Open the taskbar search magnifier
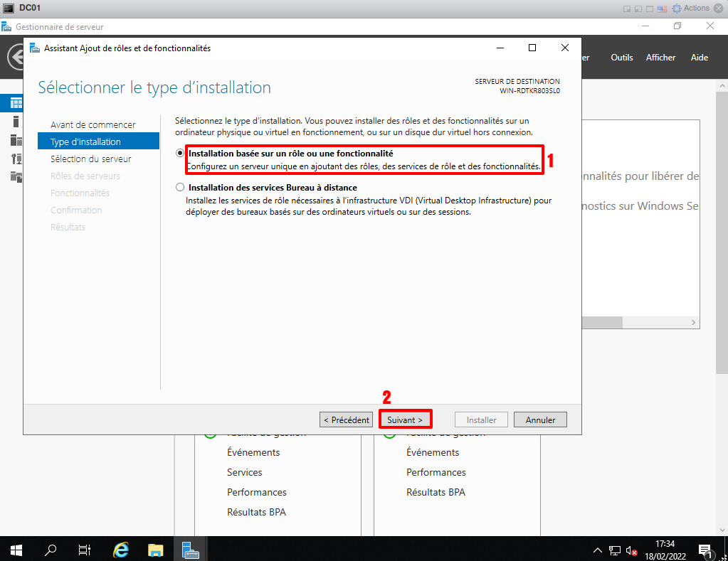 (x=51, y=549)
